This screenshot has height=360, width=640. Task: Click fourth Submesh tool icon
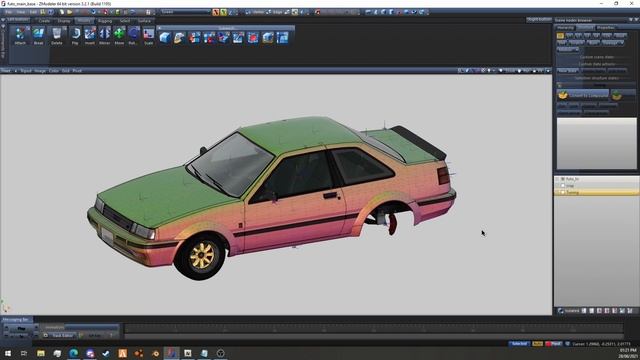tap(209, 38)
